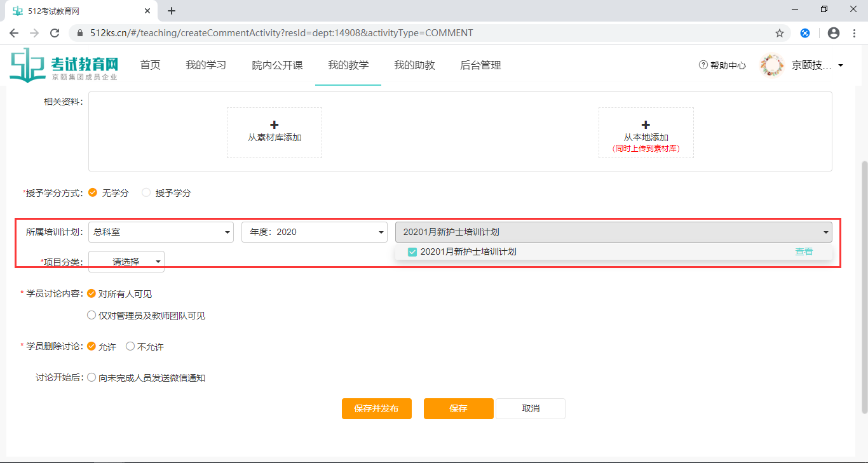Image resolution: width=868 pixels, height=463 pixels.
Task: Click 保存并发布 button
Action: pyautogui.click(x=377, y=408)
